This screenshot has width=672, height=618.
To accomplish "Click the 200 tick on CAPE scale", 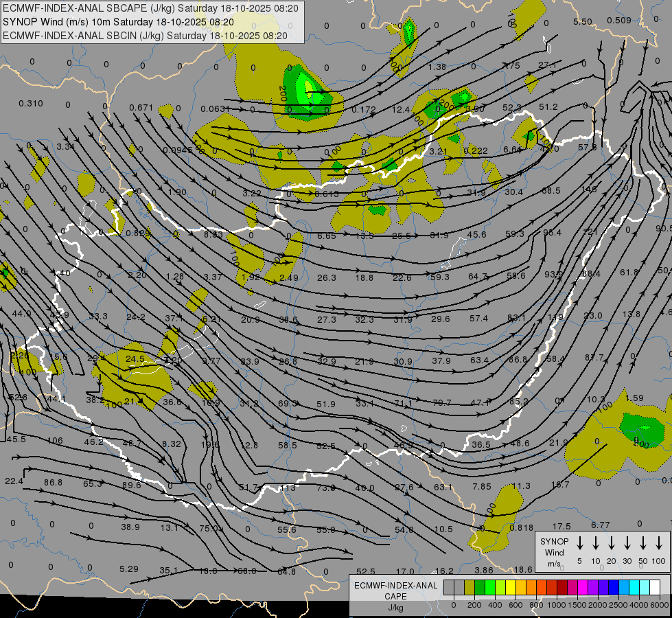I will [x=474, y=605].
